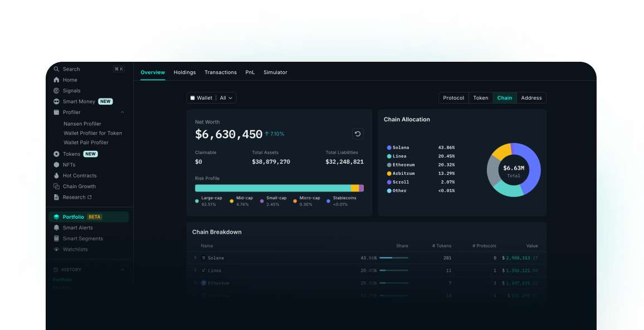Click the Search field in sidebar
Viewport: 644px width, 330px height.
click(x=84, y=69)
